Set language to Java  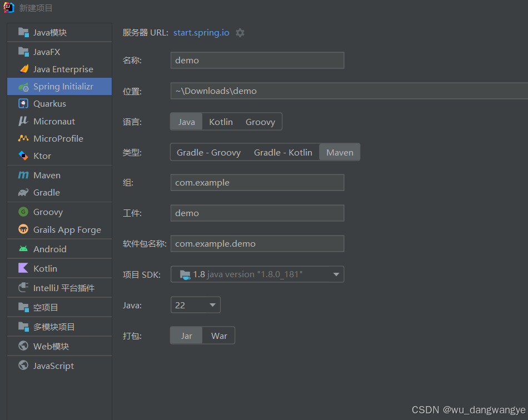pos(186,122)
